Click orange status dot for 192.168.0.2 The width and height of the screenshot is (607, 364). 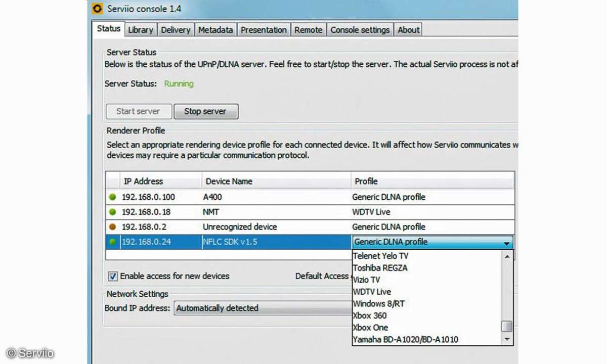112,227
